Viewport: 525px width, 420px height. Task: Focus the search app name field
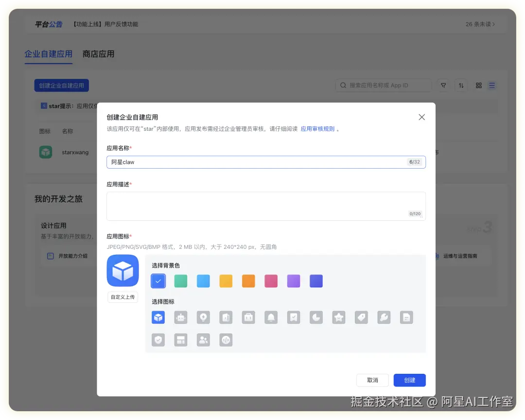384,86
